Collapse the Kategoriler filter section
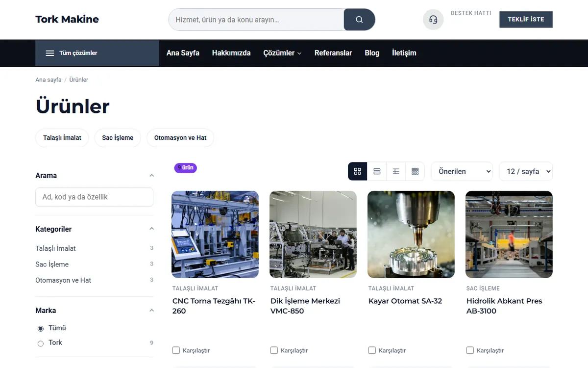 tap(151, 229)
